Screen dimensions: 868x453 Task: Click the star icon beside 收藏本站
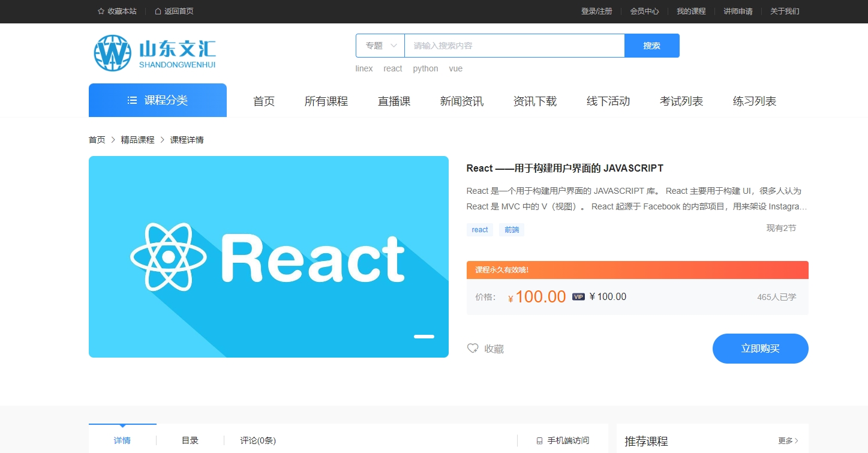101,11
